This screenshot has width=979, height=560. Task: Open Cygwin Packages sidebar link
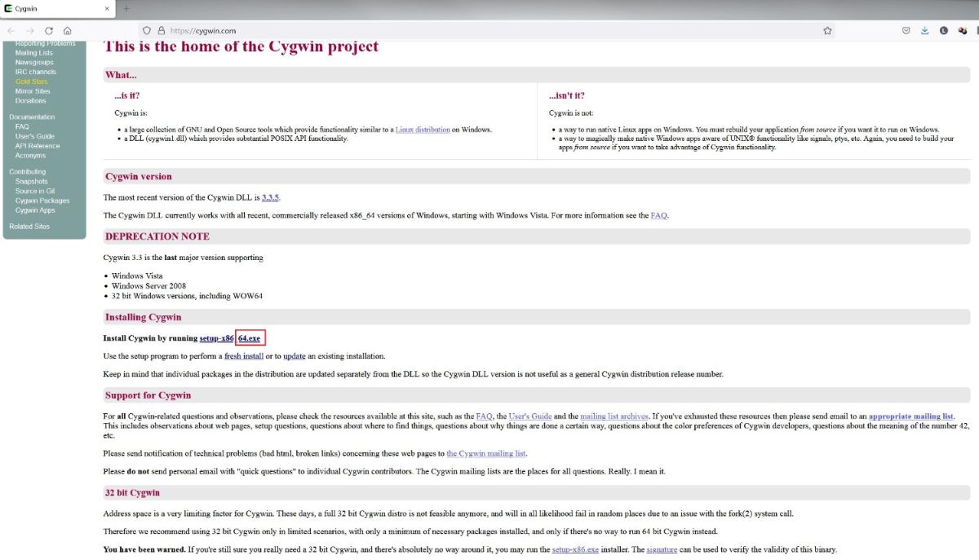[42, 201]
